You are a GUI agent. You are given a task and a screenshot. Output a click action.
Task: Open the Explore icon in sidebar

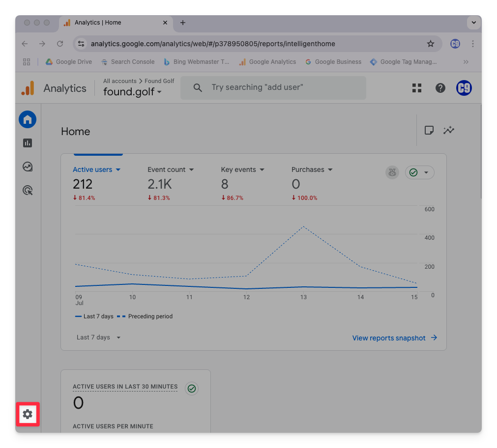(28, 167)
